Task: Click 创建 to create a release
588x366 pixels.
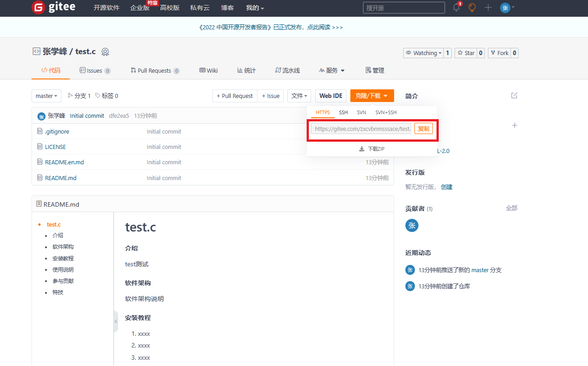Action: coord(446,187)
